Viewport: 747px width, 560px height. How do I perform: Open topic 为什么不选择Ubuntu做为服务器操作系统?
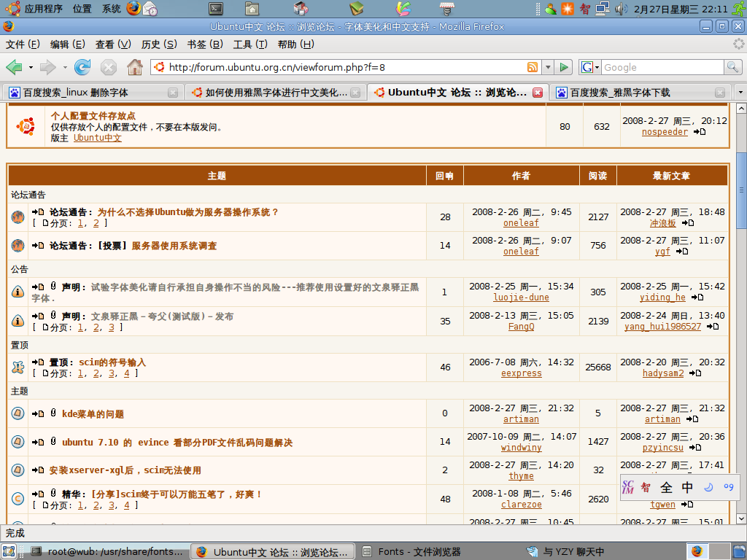(187, 212)
